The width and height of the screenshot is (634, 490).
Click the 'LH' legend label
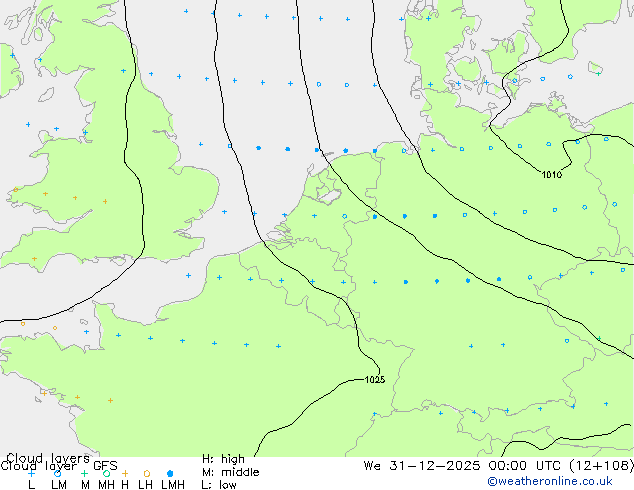point(145,485)
